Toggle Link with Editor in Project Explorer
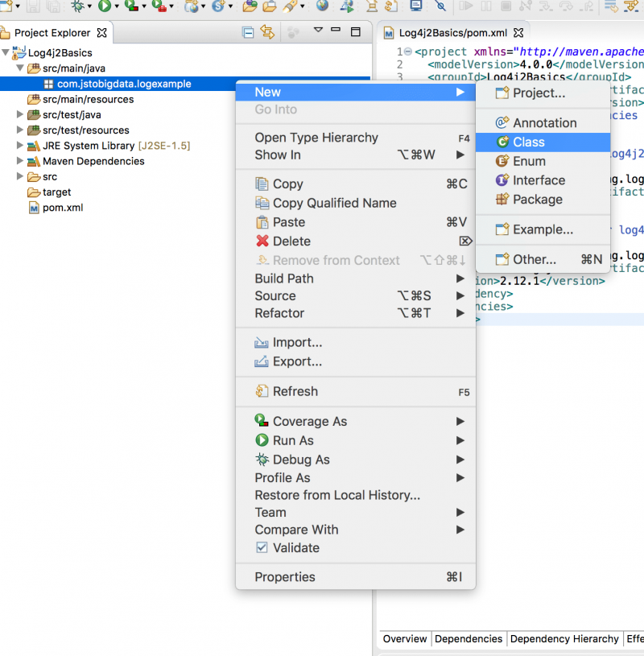 [266, 33]
